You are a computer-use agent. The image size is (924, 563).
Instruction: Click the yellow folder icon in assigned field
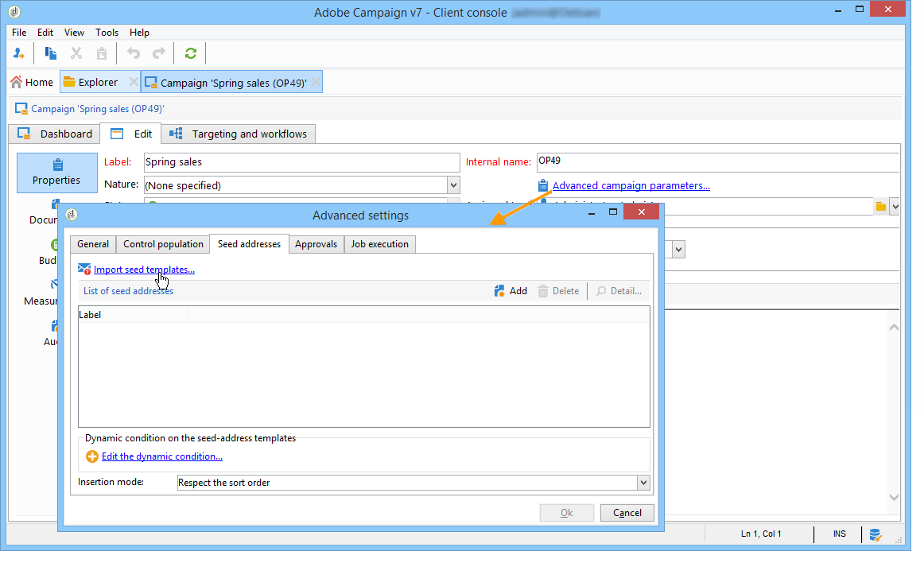click(x=881, y=206)
